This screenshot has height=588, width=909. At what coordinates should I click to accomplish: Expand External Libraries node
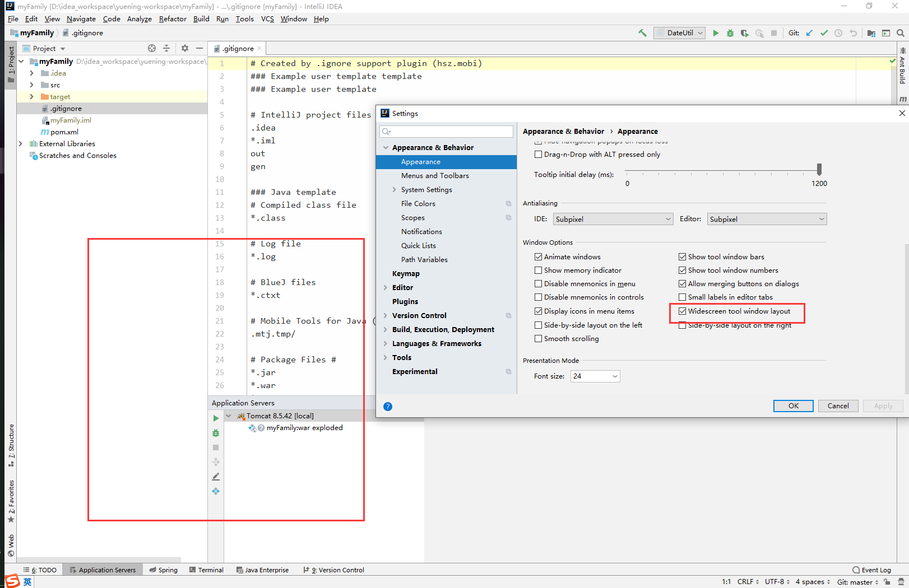click(x=21, y=144)
